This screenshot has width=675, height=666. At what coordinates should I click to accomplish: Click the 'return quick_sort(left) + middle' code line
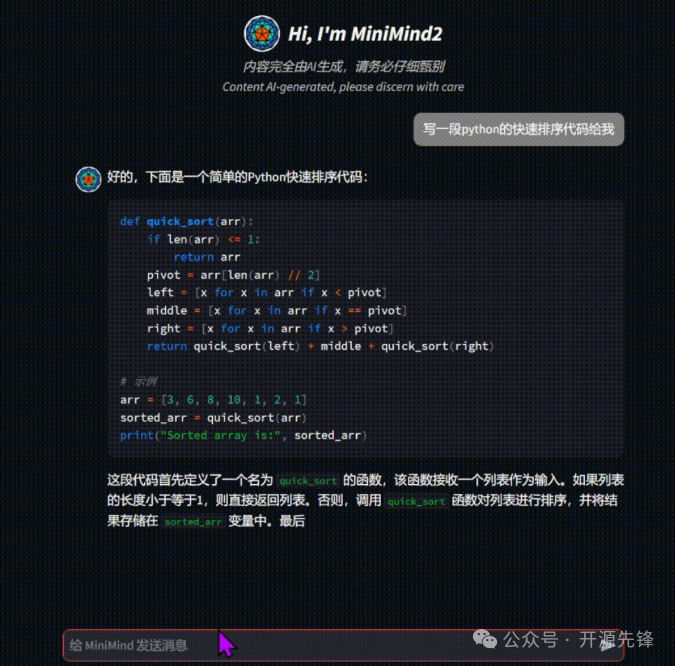(x=320, y=346)
